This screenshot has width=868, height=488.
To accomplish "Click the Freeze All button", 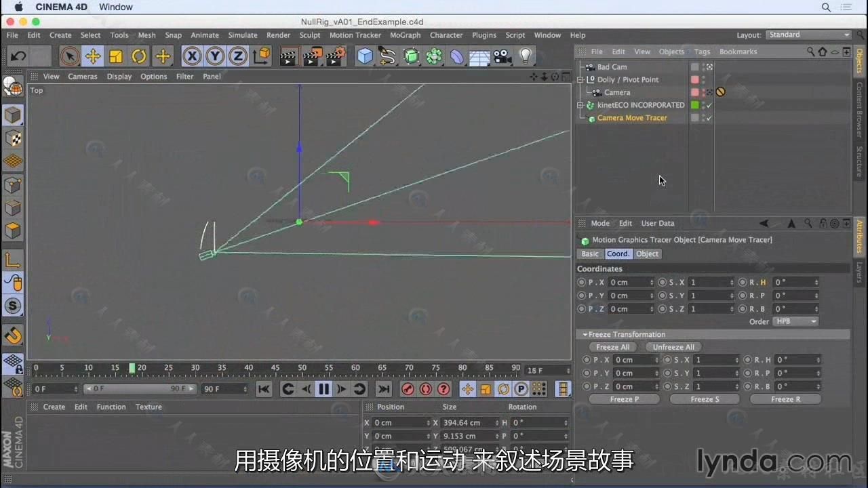I will tap(613, 348).
